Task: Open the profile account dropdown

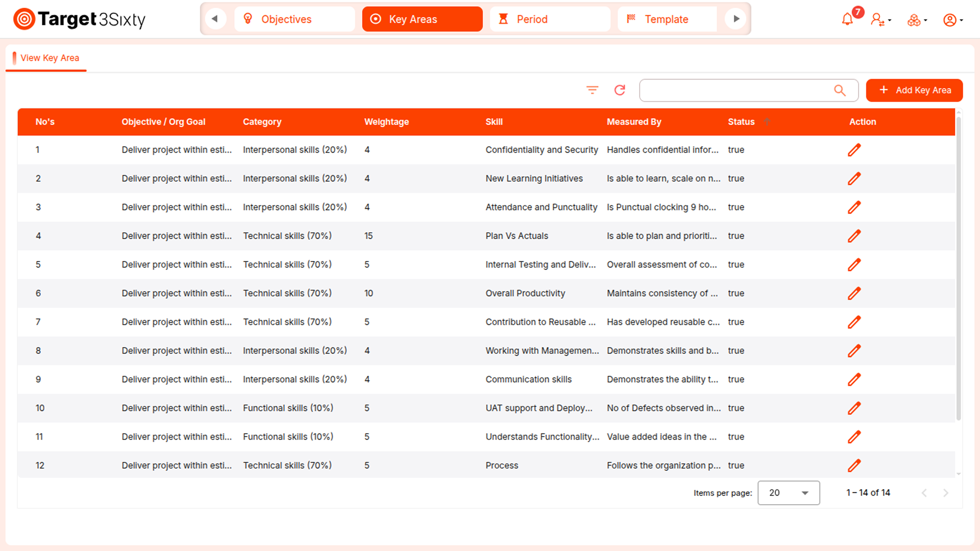Action: (x=953, y=20)
